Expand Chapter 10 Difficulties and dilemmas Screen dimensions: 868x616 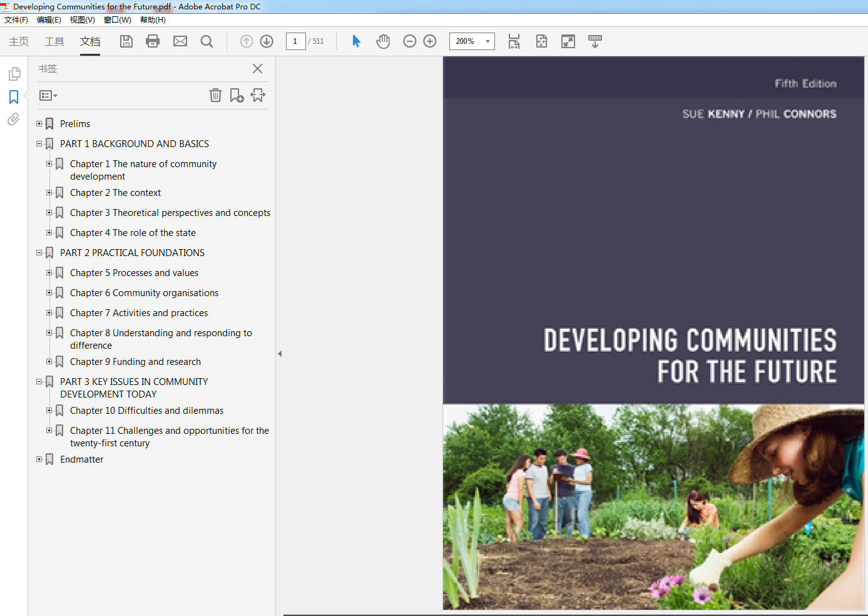pyautogui.click(x=49, y=411)
